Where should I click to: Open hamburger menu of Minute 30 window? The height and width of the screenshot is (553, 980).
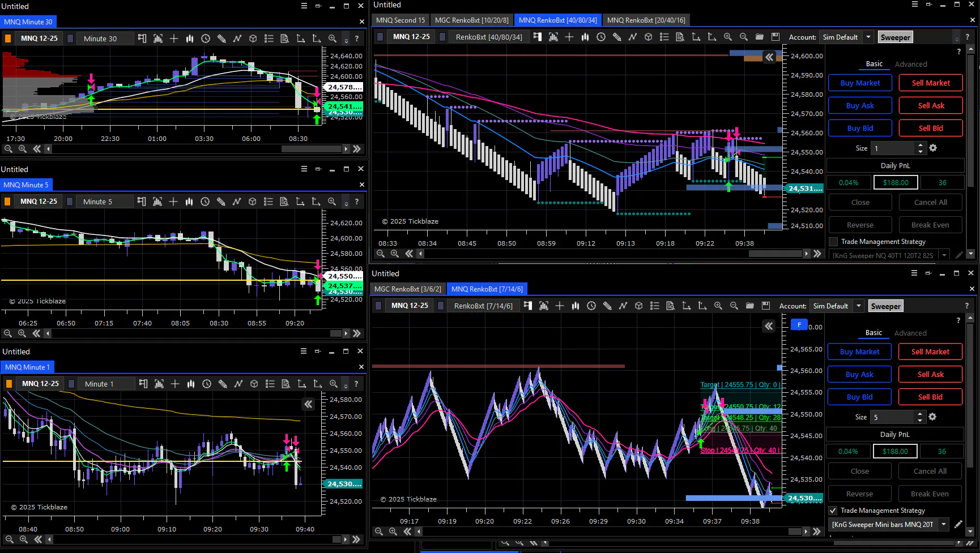coord(304,6)
